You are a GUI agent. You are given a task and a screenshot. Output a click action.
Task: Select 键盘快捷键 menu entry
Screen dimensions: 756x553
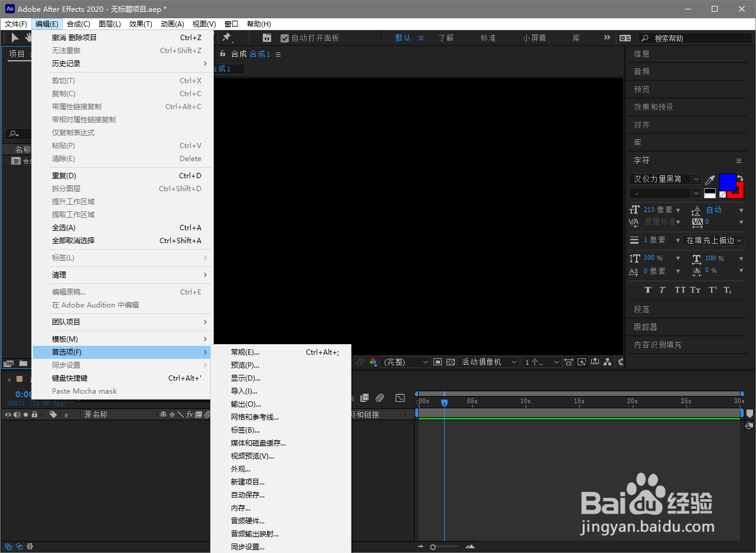122,378
